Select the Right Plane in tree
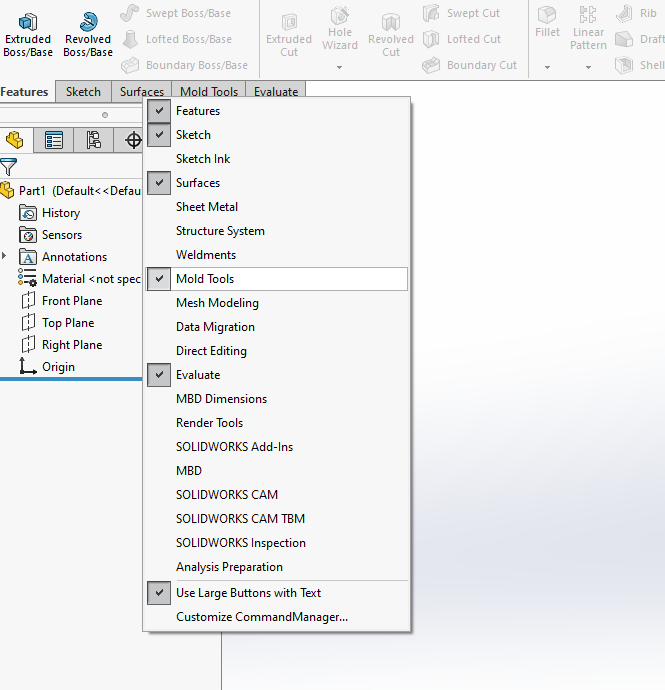 pyautogui.click(x=62, y=345)
